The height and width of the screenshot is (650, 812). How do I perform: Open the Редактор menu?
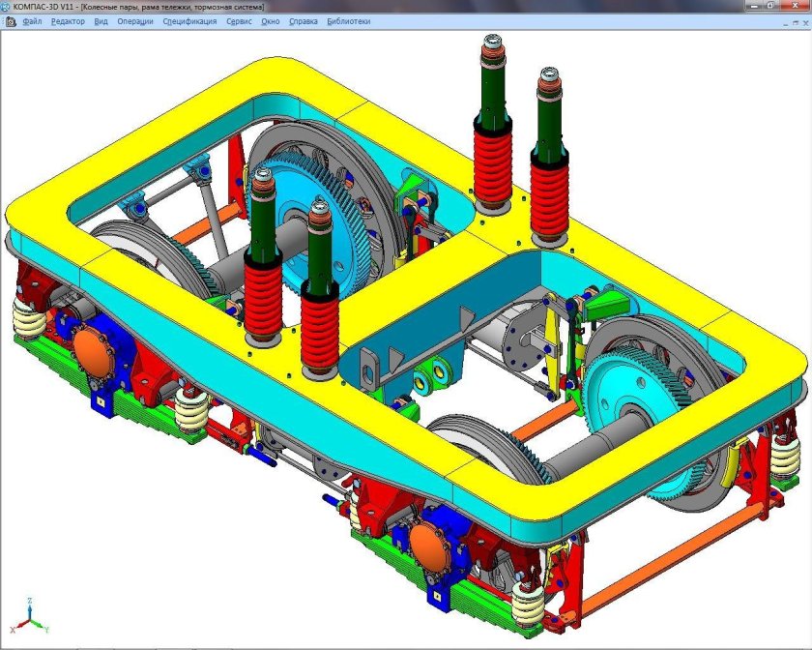click(67, 20)
